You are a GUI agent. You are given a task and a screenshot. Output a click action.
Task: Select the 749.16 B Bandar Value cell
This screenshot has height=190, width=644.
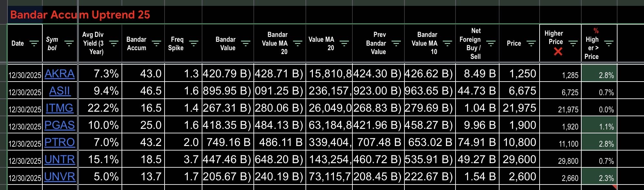click(x=228, y=142)
